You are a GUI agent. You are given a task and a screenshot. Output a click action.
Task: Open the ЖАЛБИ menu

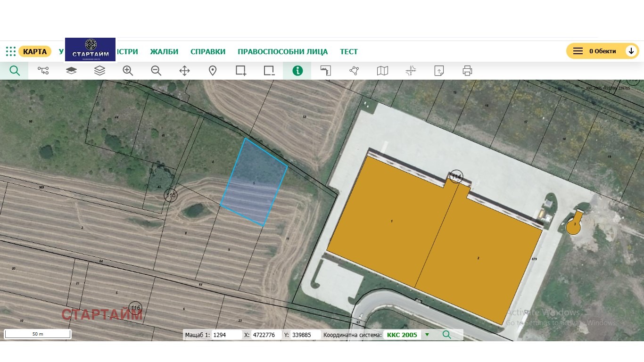click(164, 52)
